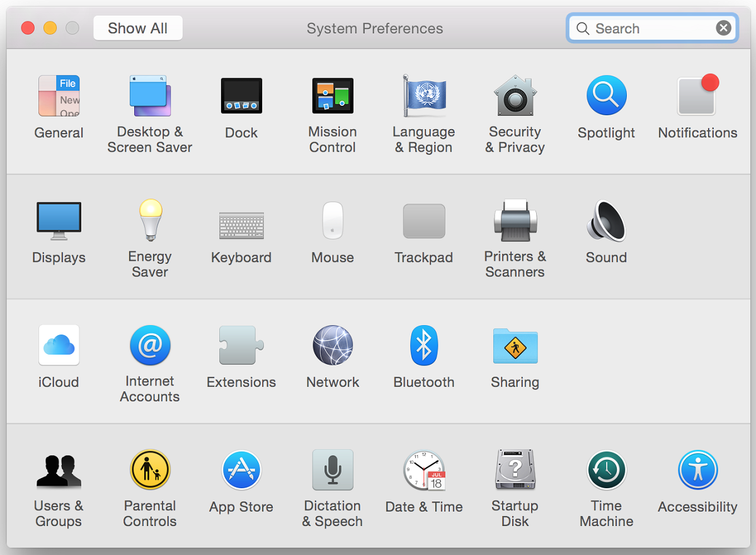Open Internet Accounts preferences

coord(150,345)
